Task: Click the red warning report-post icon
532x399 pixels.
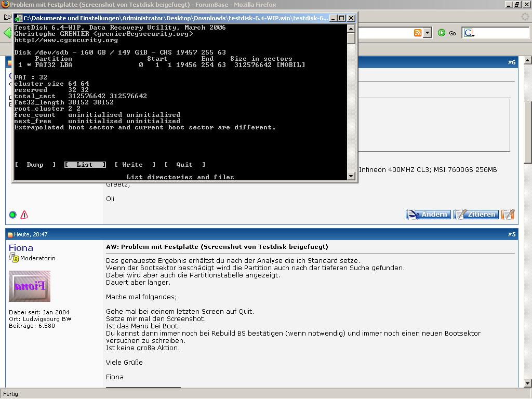Action: pyautogui.click(x=24, y=215)
